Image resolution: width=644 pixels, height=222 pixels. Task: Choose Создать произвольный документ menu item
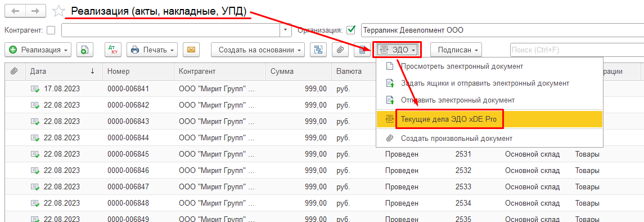click(x=489, y=138)
